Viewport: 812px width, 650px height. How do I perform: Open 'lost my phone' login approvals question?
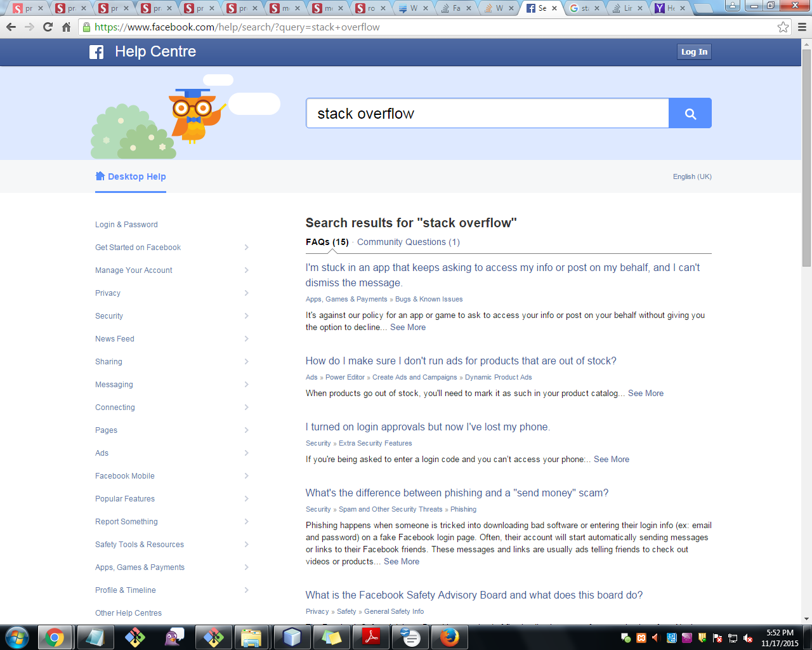pyautogui.click(x=428, y=427)
